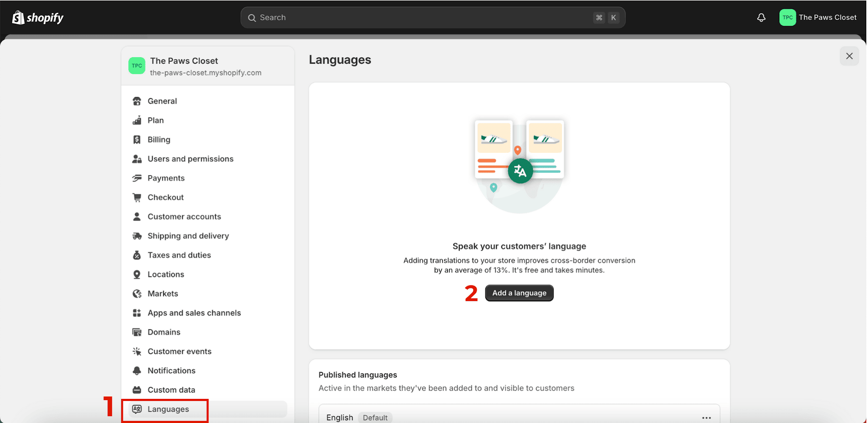Open the notifications bell icon

[x=761, y=18]
